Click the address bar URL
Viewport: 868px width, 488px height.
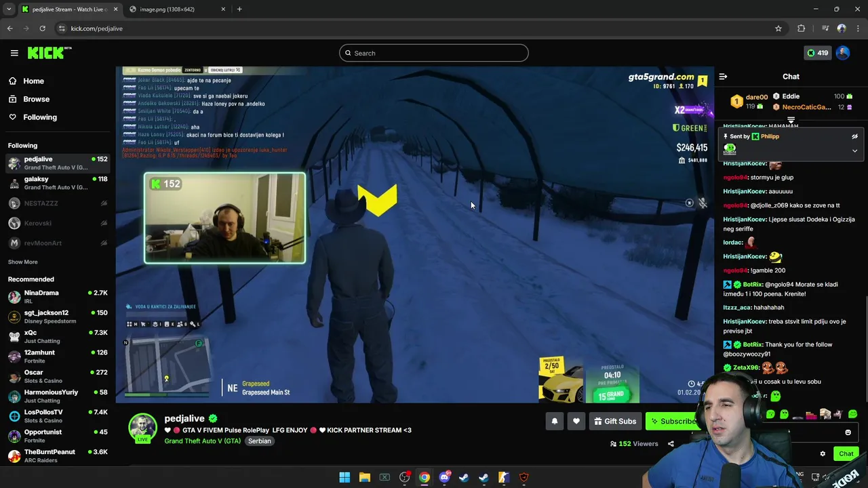coord(96,28)
